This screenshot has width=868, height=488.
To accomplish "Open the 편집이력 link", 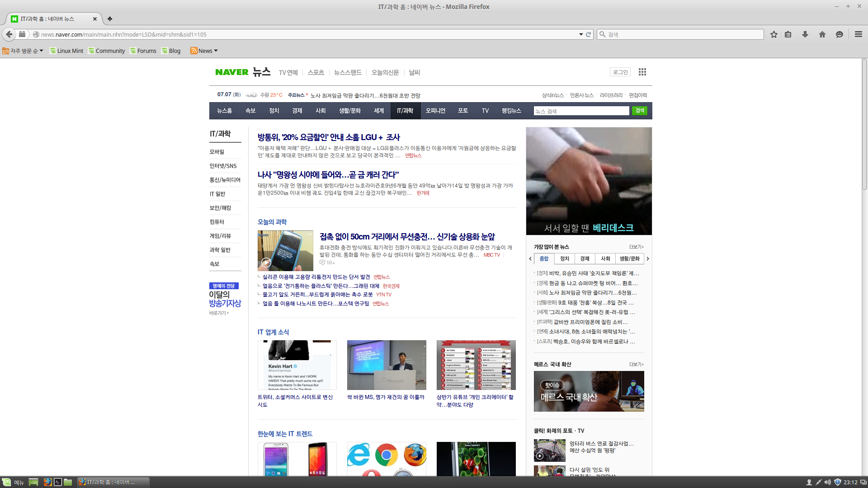I will point(638,95).
